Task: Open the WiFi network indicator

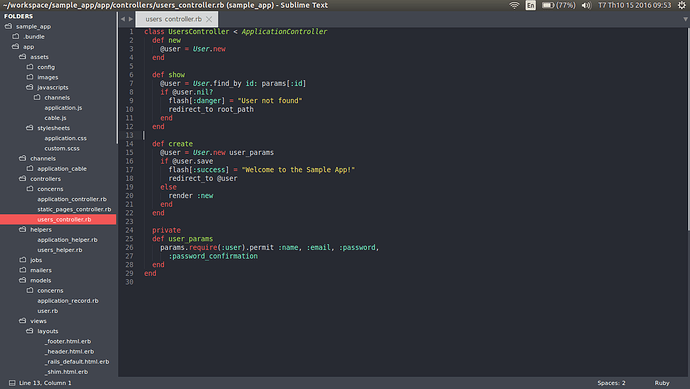Action: (x=514, y=5)
